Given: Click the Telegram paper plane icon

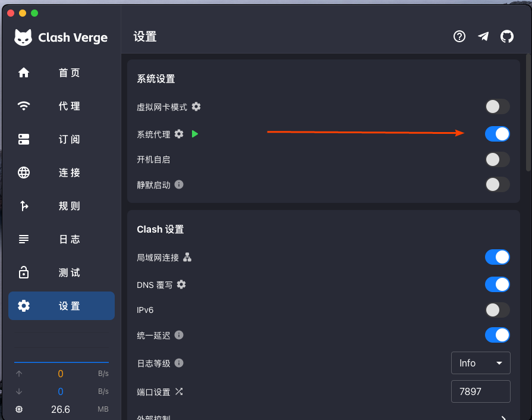Looking at the screenshot, I should 483,36.
